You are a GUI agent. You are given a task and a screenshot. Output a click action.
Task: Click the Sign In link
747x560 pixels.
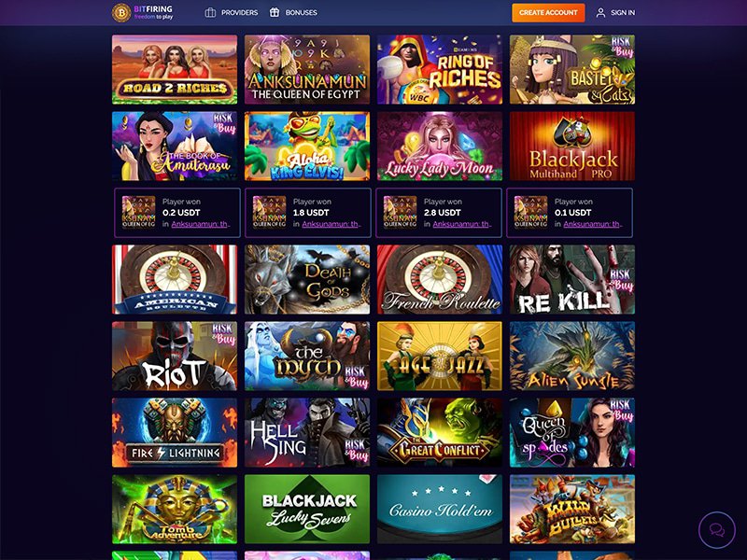coord(623,13)
